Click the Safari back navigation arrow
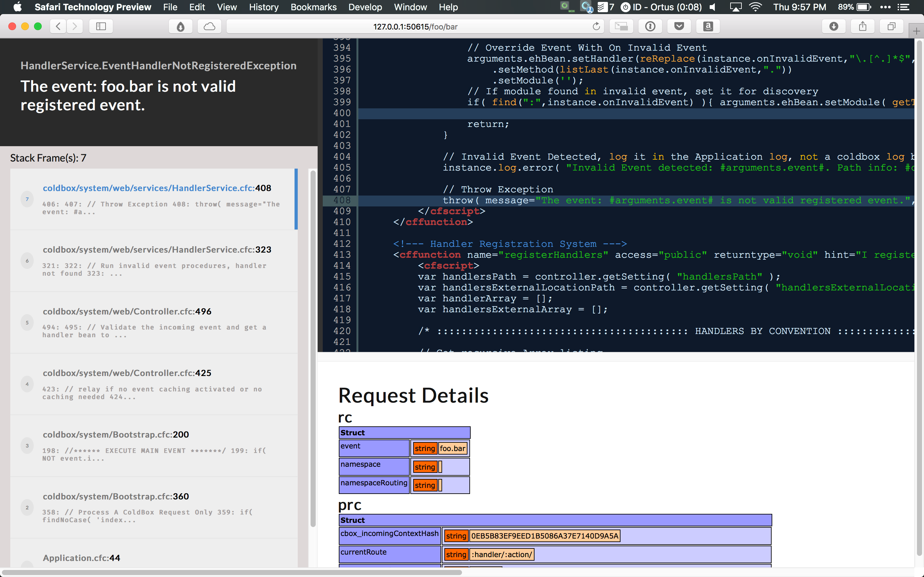The height and width of the screenshot is (577, 924). click(x=58, y=26)
